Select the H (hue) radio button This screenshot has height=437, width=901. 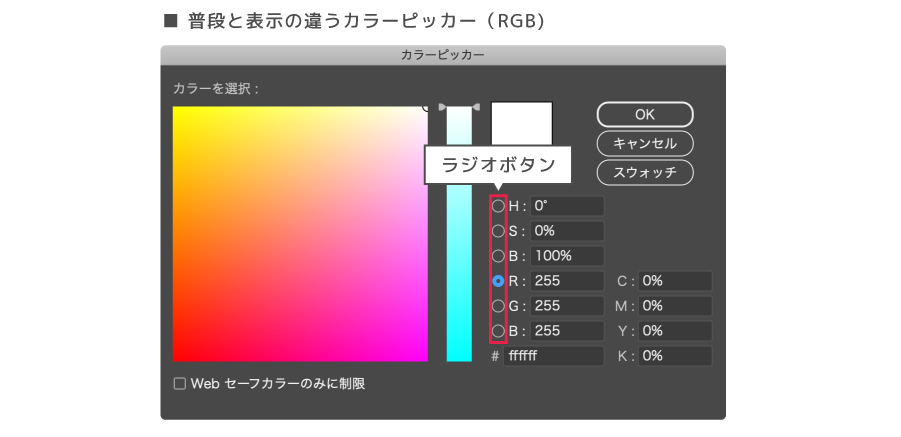(498, 206)
